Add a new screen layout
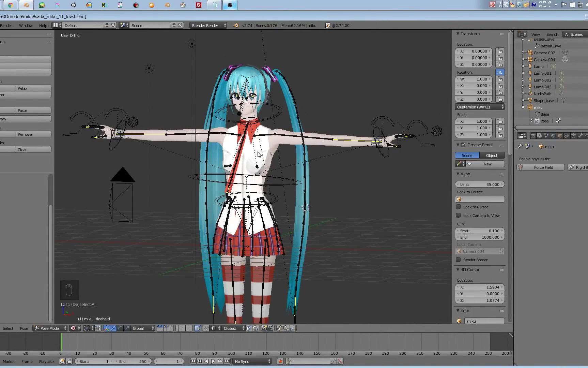This screenshot has height=368, width=588. tap(107, 25)
